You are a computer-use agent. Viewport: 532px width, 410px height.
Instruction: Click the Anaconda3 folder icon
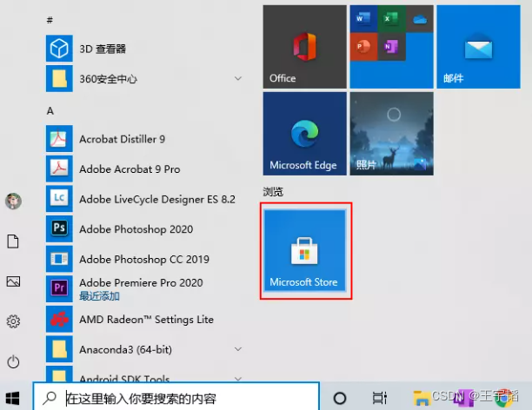59,349
